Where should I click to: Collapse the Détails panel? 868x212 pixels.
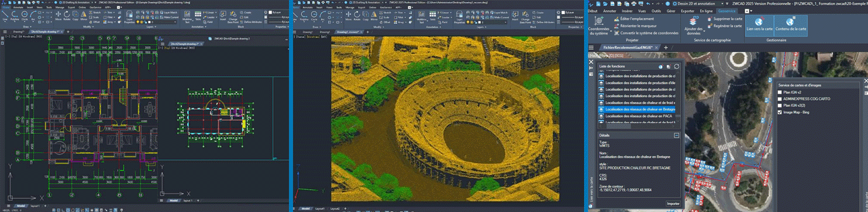point(677,135)
